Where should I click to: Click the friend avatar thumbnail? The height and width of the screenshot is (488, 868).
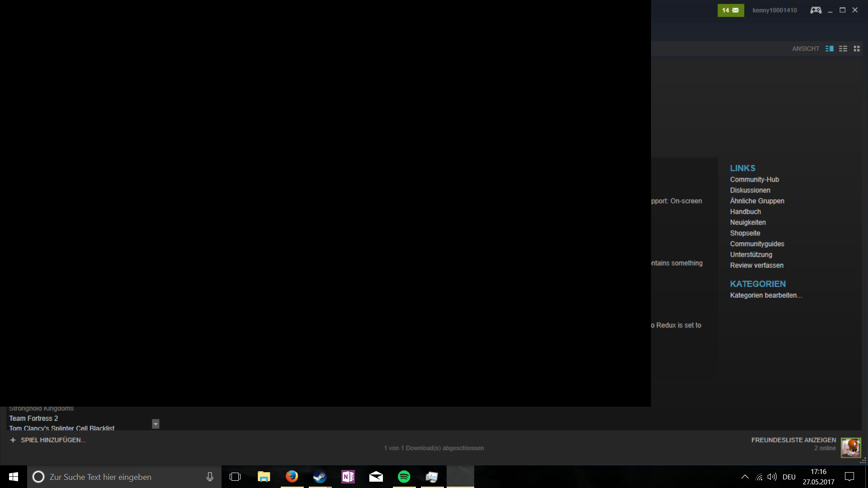point(850,447)
